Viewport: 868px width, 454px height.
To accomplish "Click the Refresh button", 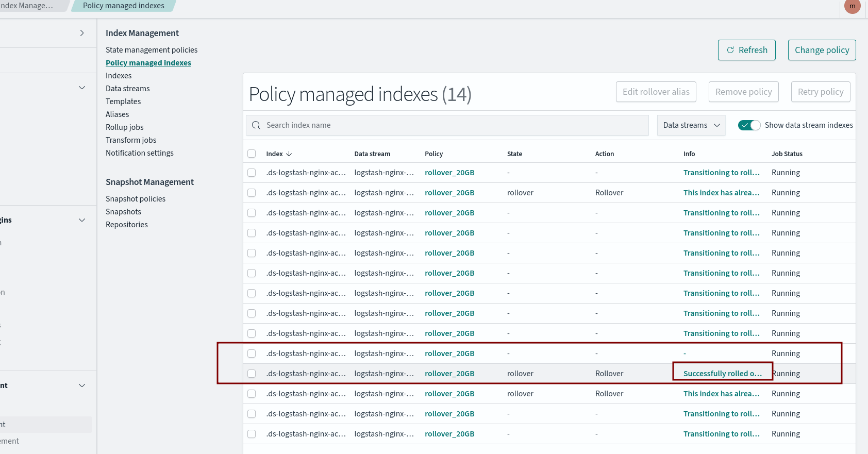I will [x=746, y=50].
